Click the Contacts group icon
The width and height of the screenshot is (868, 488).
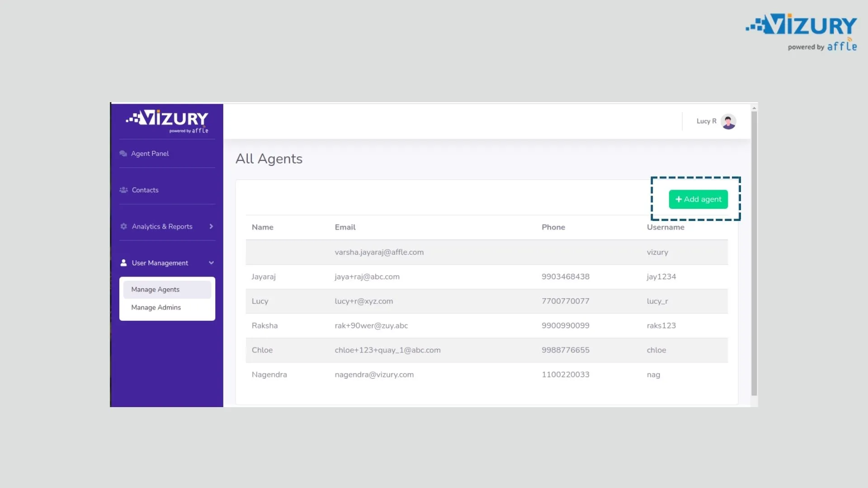(x=123, y=190)
